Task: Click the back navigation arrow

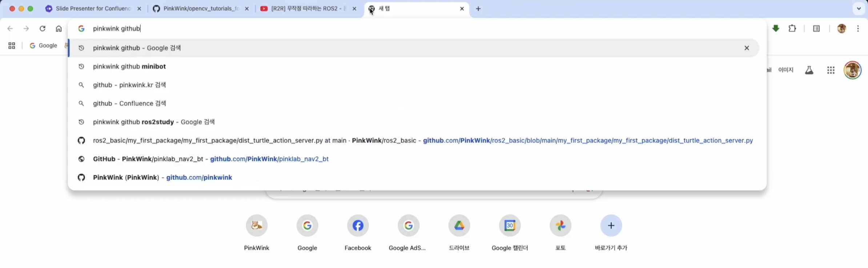Action: [x=10, y=28]
